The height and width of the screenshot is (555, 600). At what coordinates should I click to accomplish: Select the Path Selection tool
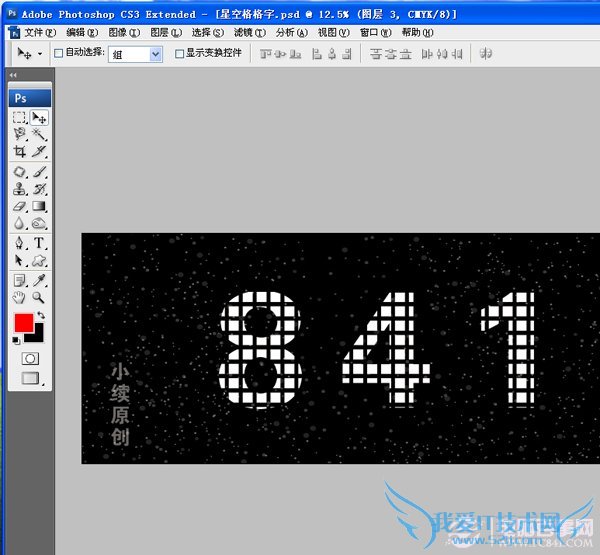tap(19, 260)
